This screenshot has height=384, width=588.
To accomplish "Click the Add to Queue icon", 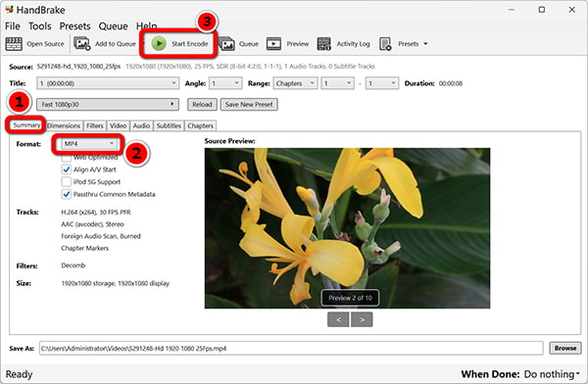I will 81,43.
